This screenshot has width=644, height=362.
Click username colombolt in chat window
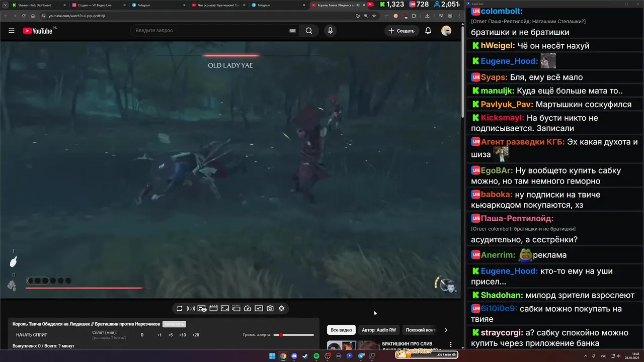click(502, 11)
